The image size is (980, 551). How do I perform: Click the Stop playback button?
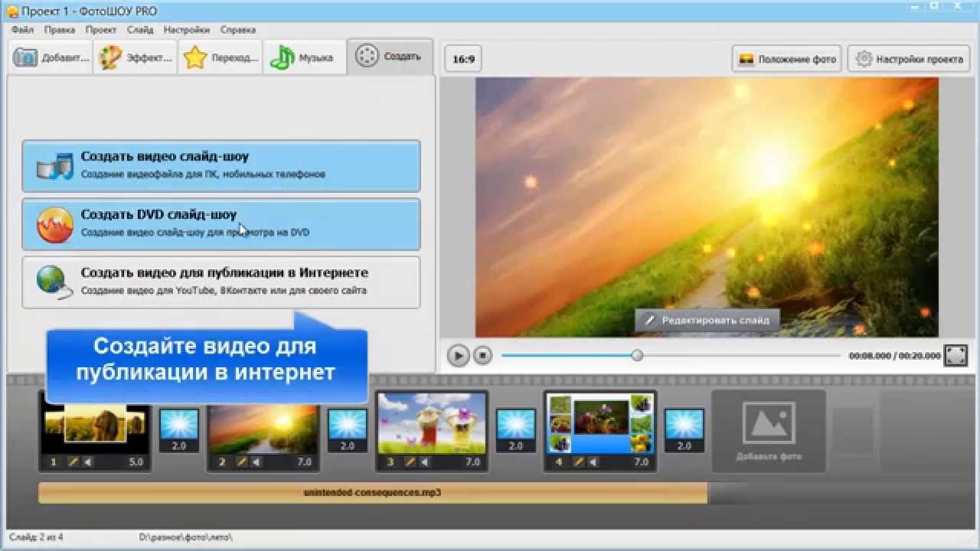click(x=482, y=356)
